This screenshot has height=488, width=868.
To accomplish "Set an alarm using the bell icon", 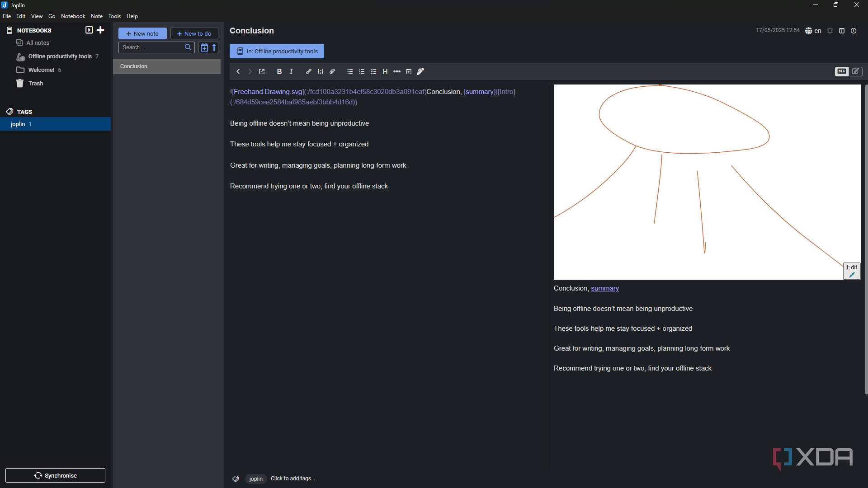I will (x=830, y=31).
